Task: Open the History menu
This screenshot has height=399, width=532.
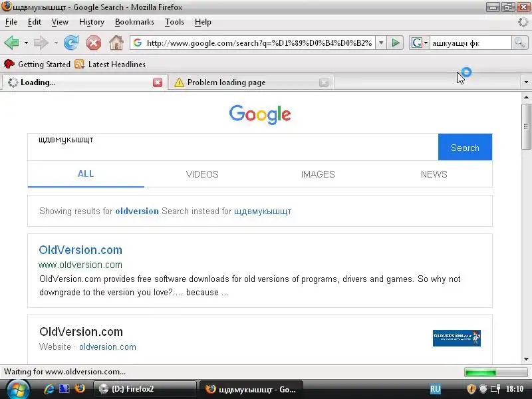Action: click(92, 22)
